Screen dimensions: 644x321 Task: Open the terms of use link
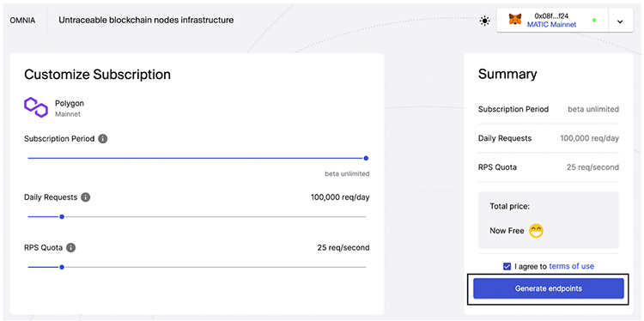coord(571,266)
